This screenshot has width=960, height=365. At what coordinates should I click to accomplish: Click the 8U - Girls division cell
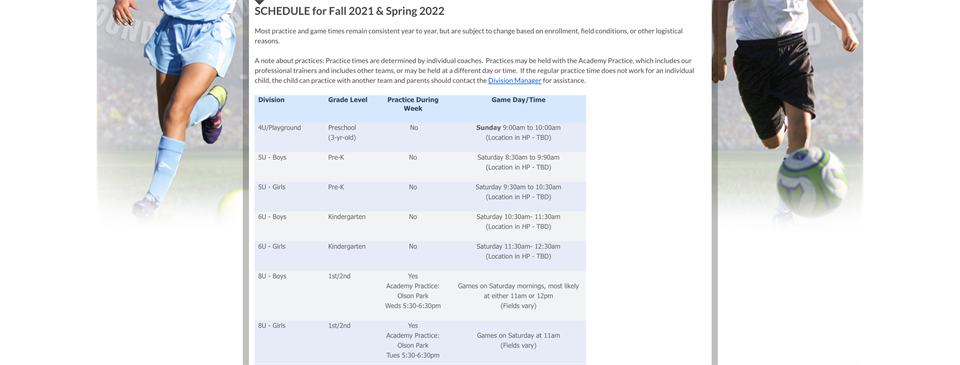[271, 325]
